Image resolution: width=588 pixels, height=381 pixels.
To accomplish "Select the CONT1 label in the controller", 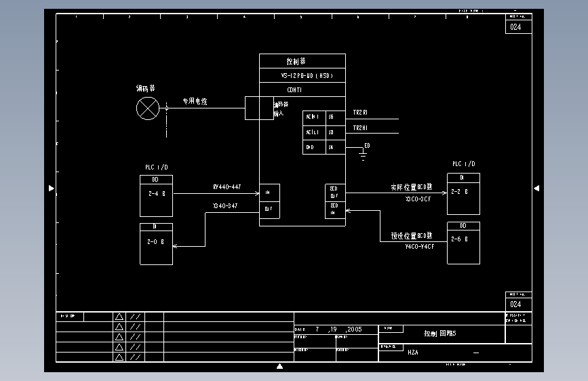I will point(294,89).
